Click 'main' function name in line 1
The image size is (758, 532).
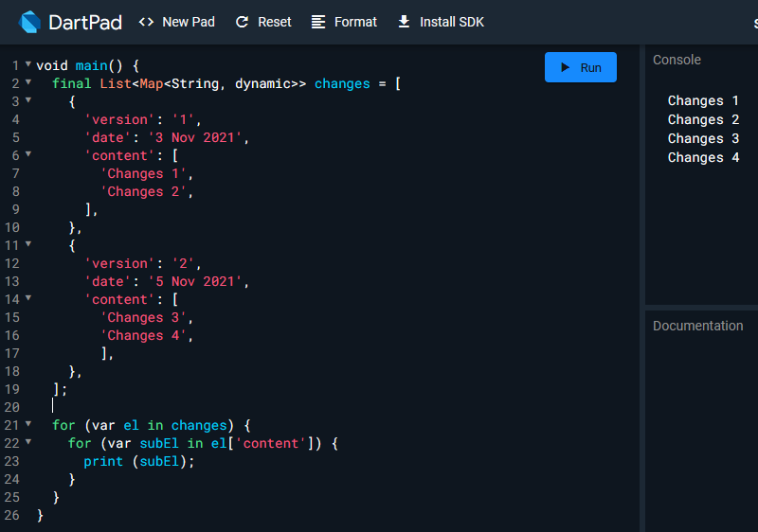91,65
